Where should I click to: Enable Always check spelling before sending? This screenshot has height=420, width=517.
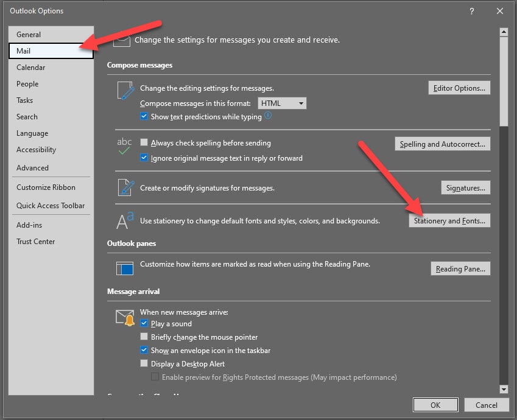pyautogui.click(x=144, y=143)
